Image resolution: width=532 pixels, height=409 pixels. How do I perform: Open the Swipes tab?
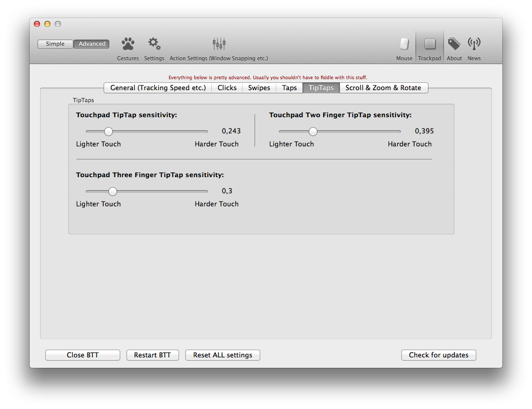click(259, 88)
